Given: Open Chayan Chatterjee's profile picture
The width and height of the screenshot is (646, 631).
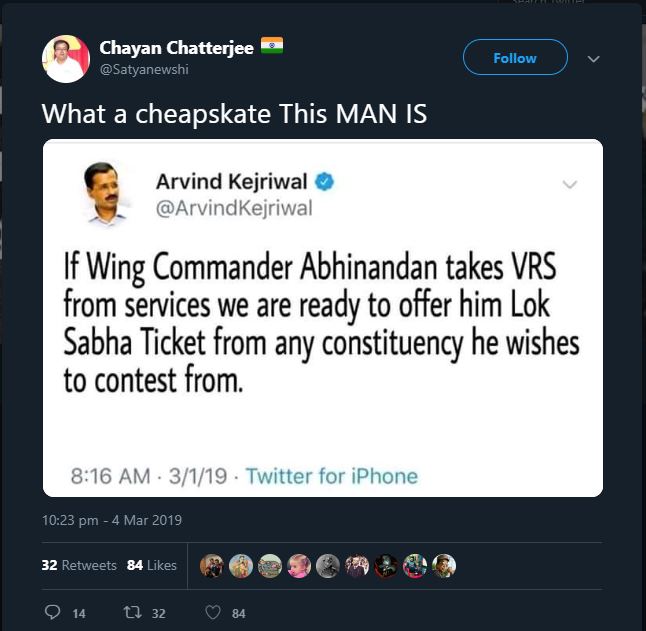Looking at the screenshot, I should (66, 59).
